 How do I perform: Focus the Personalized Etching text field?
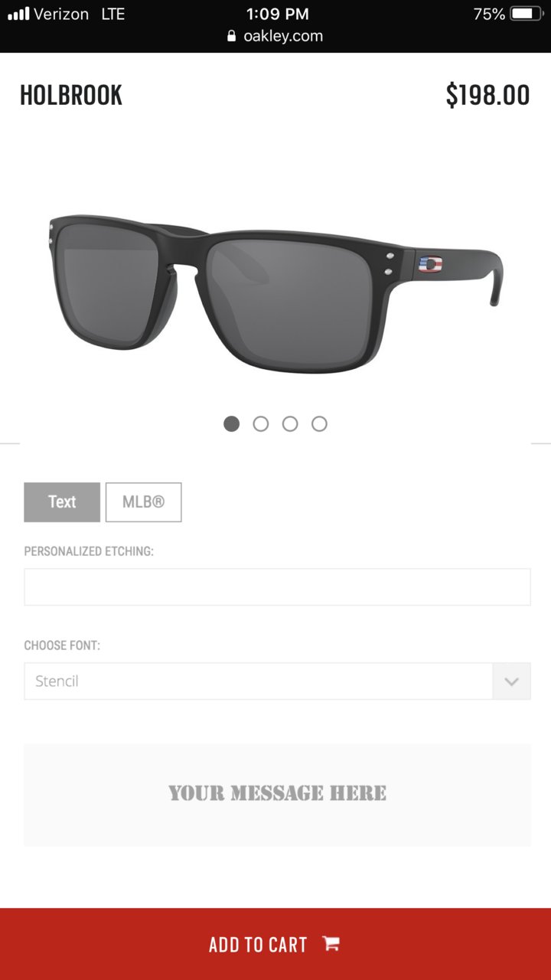click(277, 587)
